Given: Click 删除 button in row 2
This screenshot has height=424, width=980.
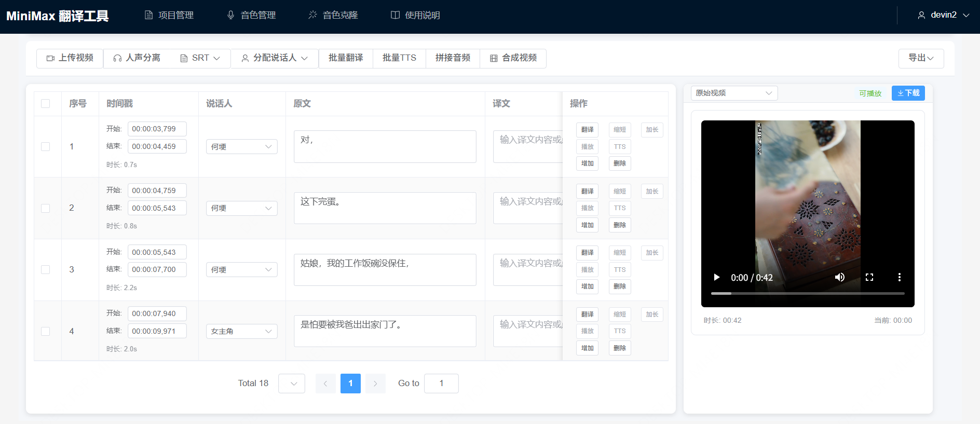Looking at the screenshot, I should [x=620, y=225].
